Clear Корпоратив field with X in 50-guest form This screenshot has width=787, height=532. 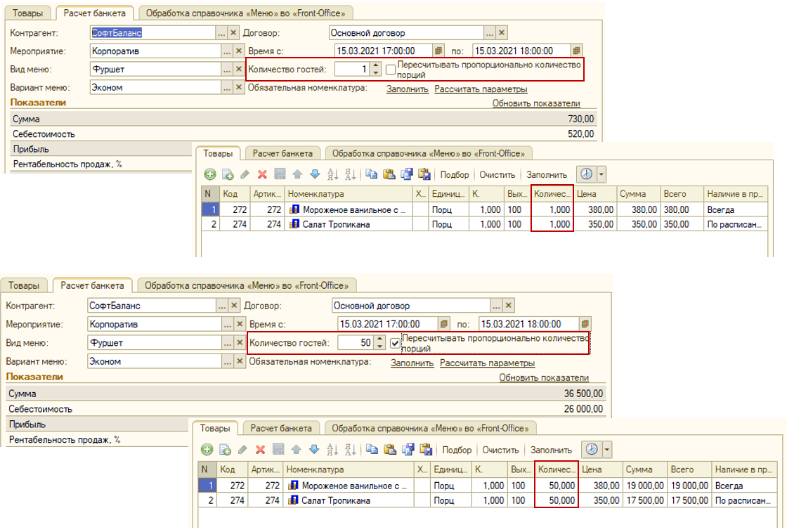click(240, 324)
